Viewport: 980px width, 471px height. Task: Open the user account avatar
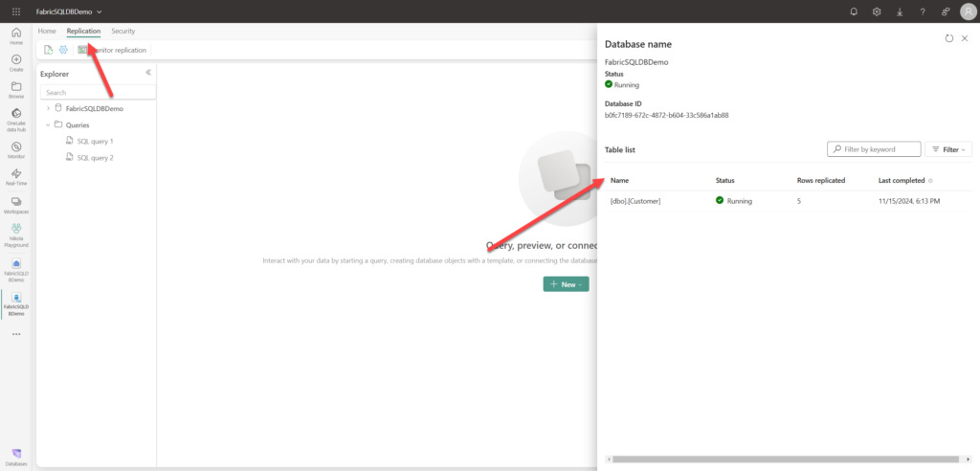968,11
